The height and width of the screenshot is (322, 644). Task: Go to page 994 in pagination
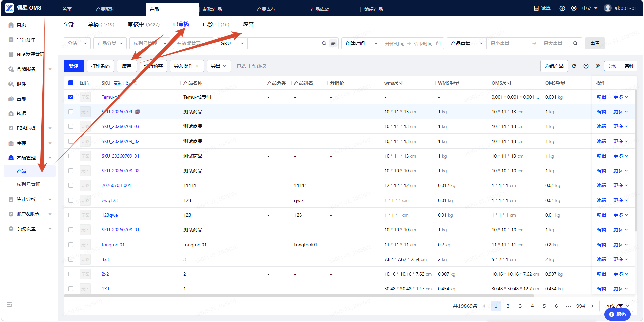pyautogui.click(x=581, y=306)
